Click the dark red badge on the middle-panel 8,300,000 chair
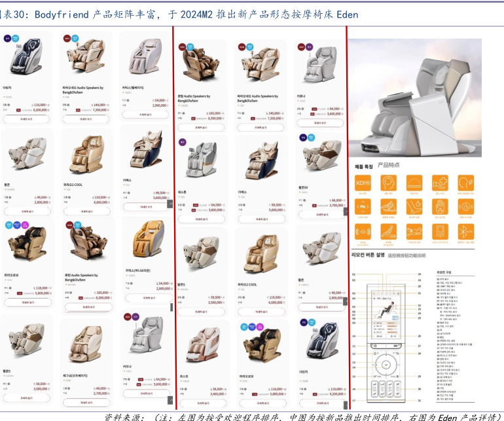This screenshot has width=504, height=421. click(x=182, y=46)
